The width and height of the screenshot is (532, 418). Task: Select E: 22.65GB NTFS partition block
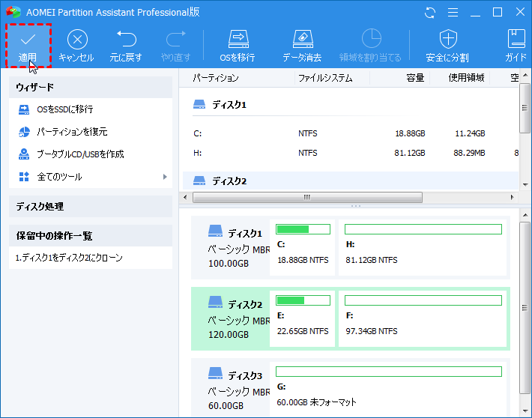pos(302,318)
